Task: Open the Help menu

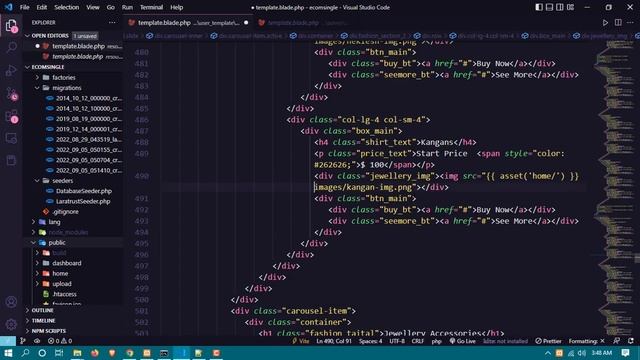Action: (x=176, y=7)
